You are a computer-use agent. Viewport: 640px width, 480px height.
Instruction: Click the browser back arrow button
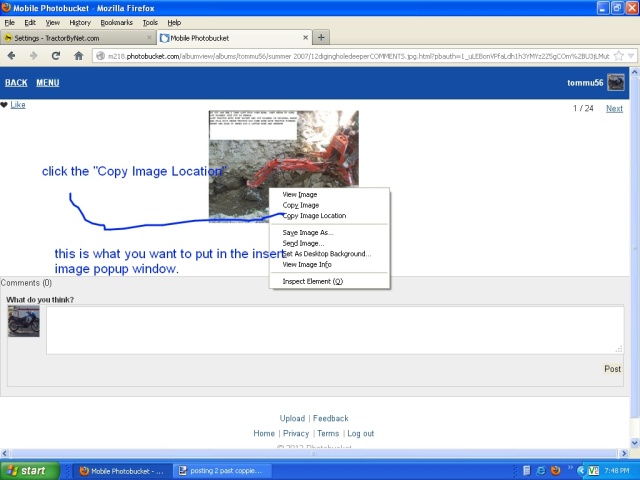pyautogui.click(x=12, y=56)
